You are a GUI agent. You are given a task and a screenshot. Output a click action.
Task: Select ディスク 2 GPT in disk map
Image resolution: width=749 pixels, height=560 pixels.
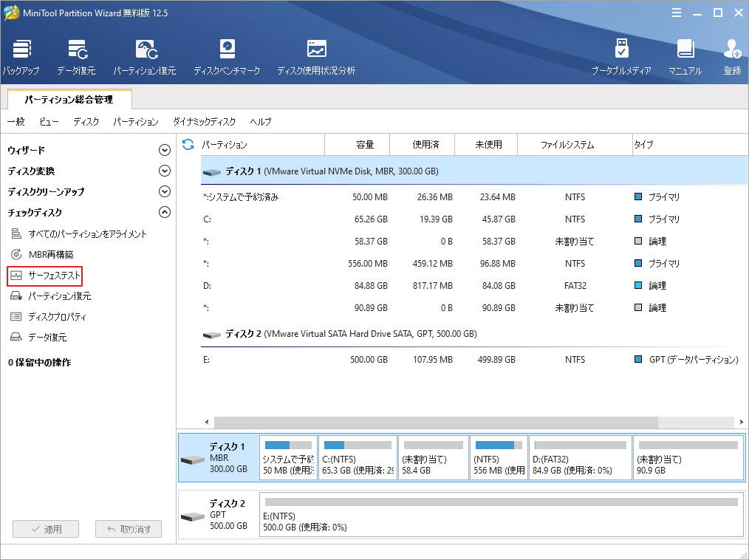pyautogui.click(x=219, y=515)
